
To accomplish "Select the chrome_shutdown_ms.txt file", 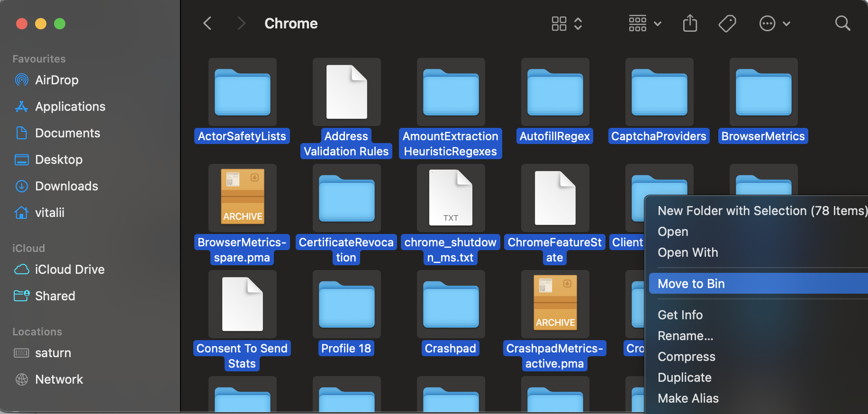I will pos(451,198).
